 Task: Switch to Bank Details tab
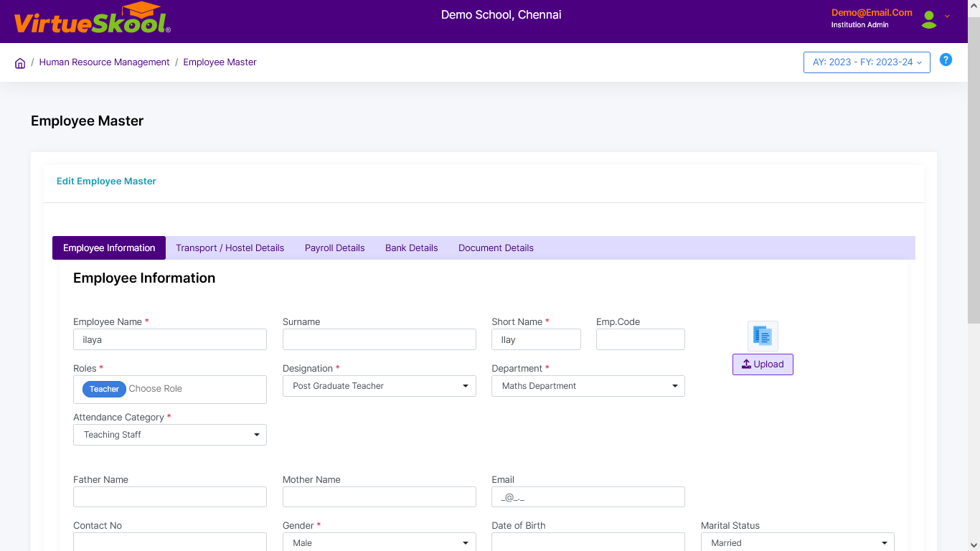412,248
